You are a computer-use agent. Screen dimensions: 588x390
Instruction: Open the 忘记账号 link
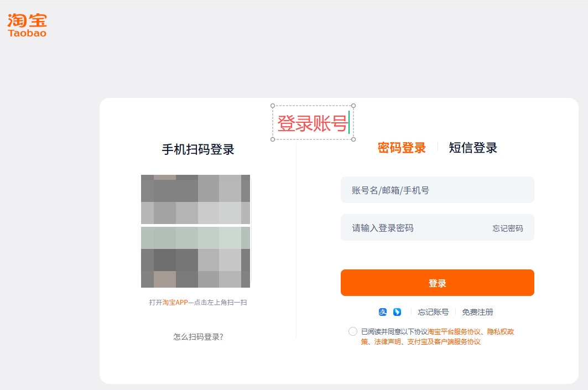[x=433, y=312]
